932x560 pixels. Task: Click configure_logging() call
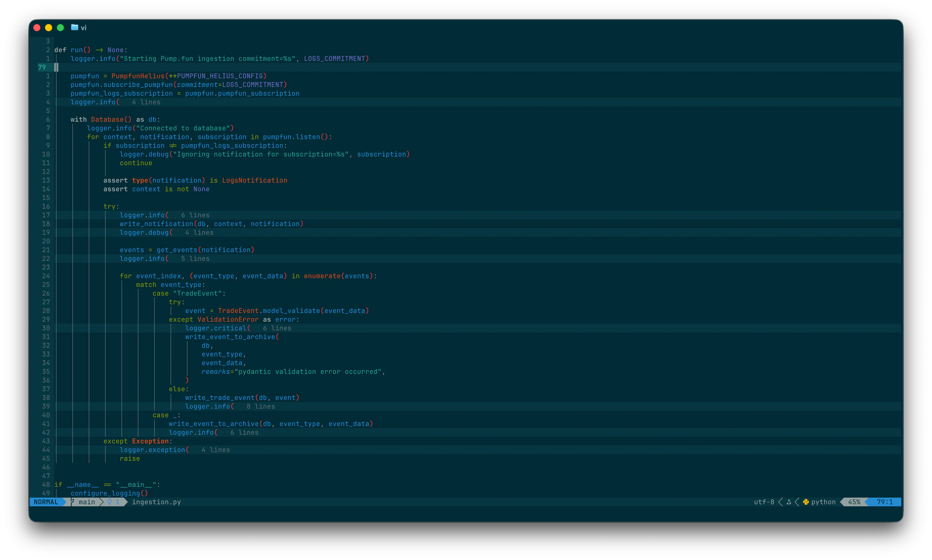pos(109,493)
